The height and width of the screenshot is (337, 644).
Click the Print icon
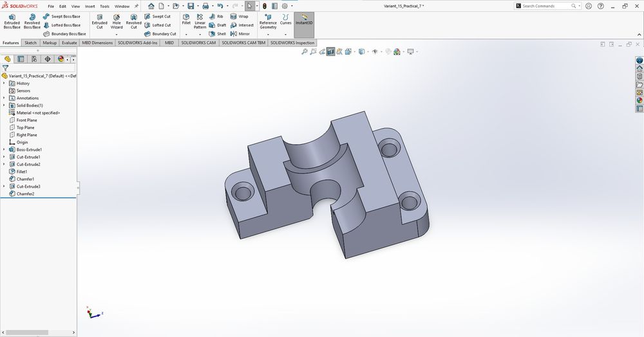pos(205,6)
